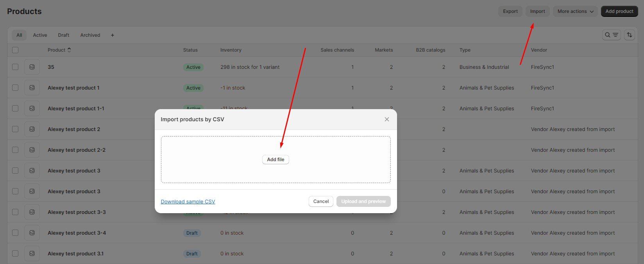This screenshot has height=264, width=644.
Task: Click the Sales channels column header
Action: tap(337, 50)
